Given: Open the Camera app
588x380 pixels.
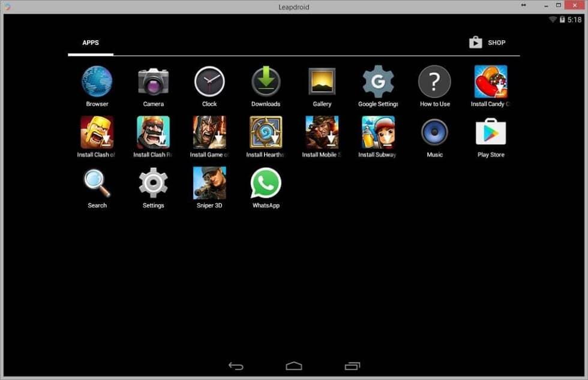Looking at the screenshot, I should (153, 82).
